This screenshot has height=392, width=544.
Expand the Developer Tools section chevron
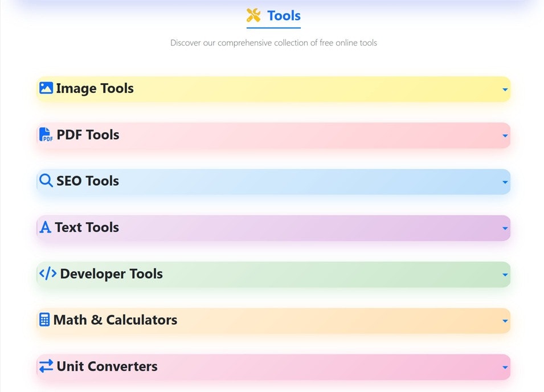(x=504, y=275)
